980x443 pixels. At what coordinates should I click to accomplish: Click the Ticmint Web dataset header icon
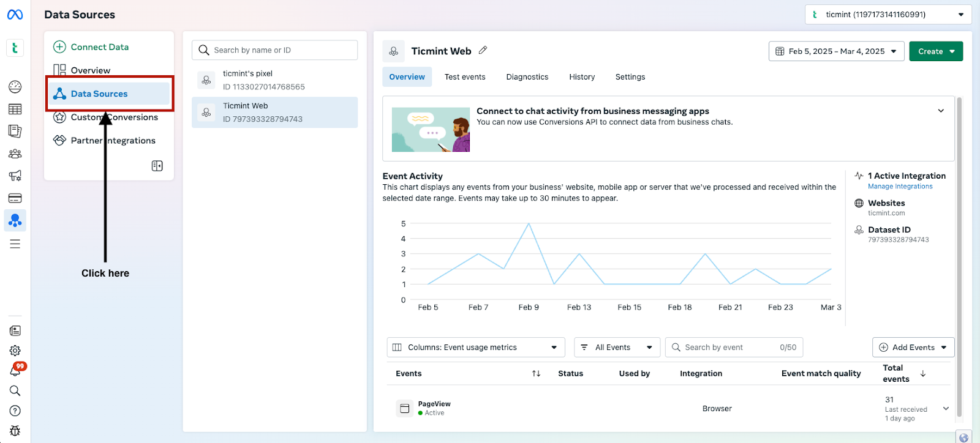(393, 51)
